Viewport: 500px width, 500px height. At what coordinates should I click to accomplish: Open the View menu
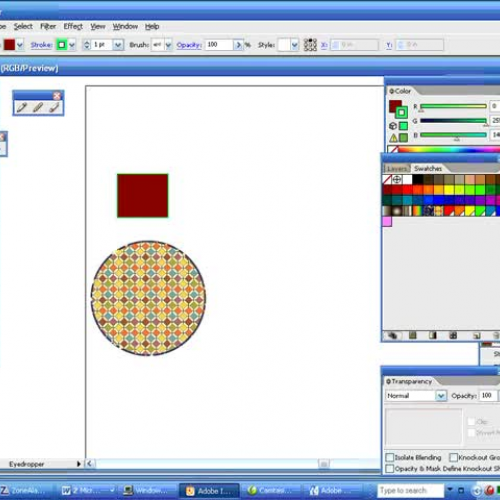(x=98, y=26)
